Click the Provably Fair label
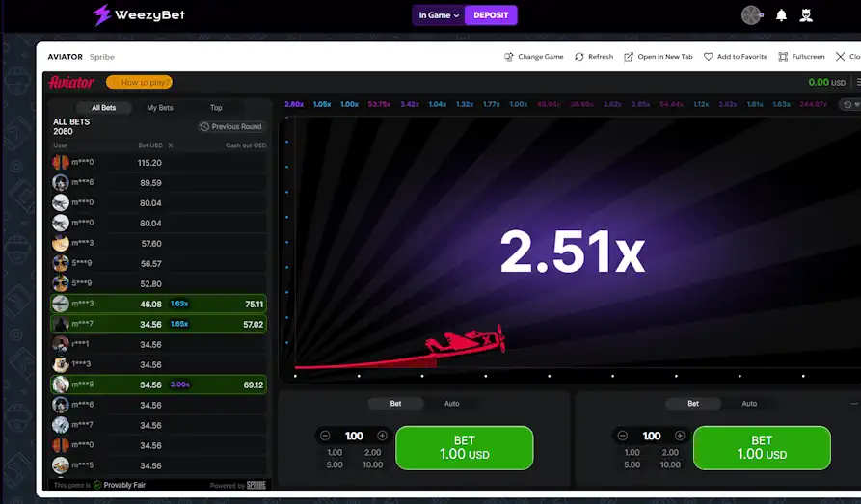The width and height of the screenshot is (861, 504). click(124, 485)
